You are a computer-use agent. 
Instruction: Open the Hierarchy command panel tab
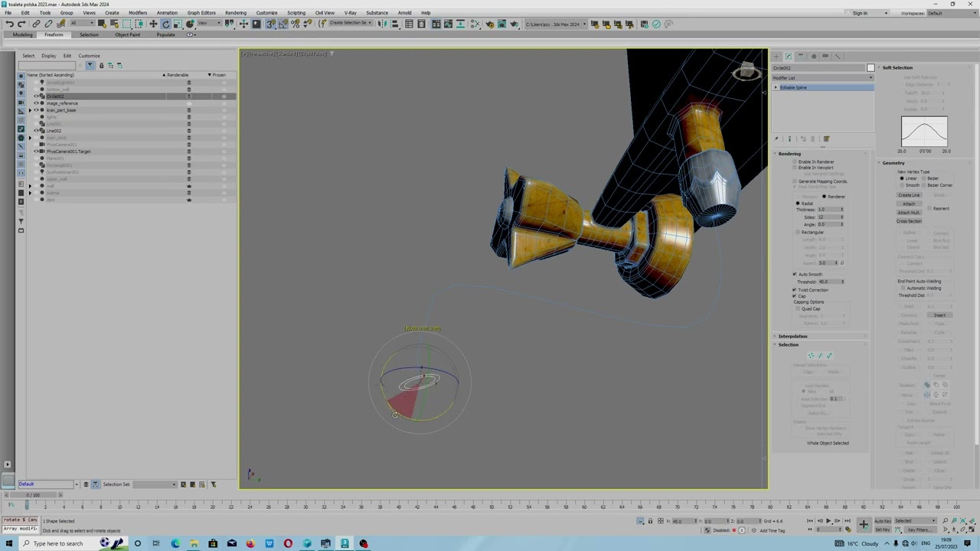[x=801, y=56]
